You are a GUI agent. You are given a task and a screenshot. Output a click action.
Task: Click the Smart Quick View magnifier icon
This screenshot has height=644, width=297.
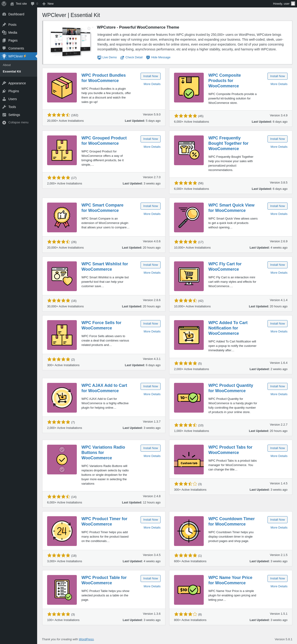click(189, 217)
